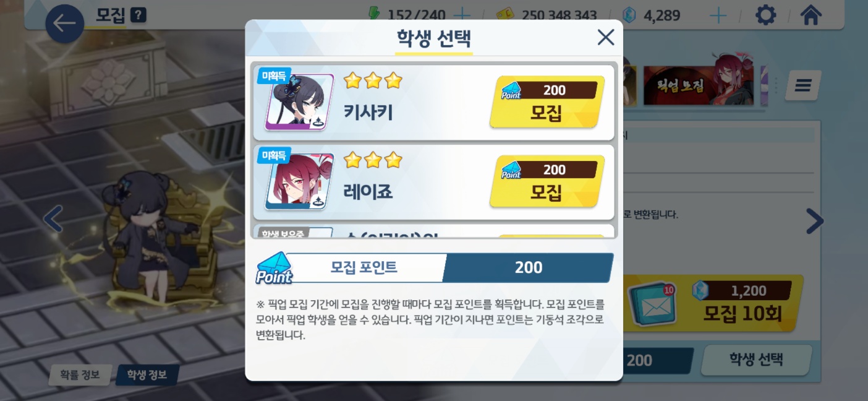
Task: Recruit 레이죠 for 200 points
Action: pos(547,181)
